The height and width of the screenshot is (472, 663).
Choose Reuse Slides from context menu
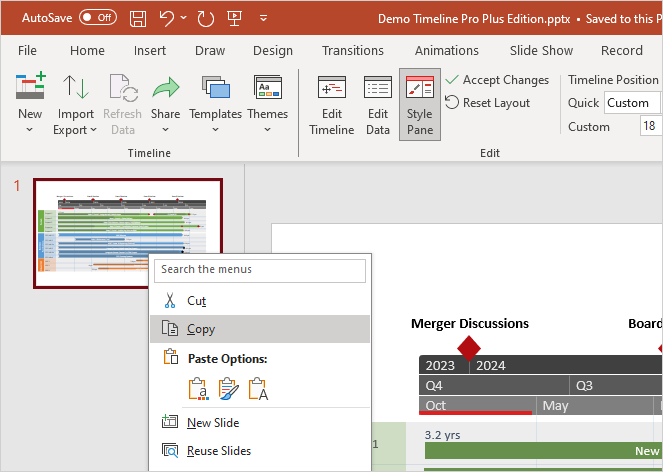(260, 451)
